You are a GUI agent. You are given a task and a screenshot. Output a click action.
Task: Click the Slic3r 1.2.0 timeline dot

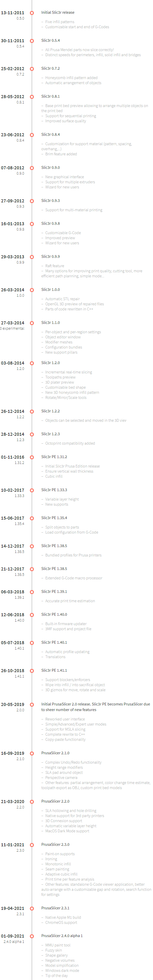point(32,363)
